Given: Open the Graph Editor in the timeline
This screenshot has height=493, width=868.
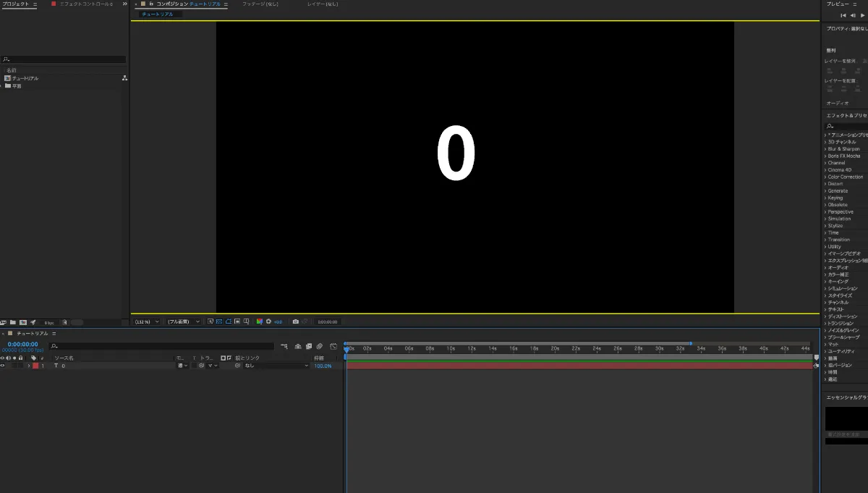Looking at the screenshot, I should (333, 346).
